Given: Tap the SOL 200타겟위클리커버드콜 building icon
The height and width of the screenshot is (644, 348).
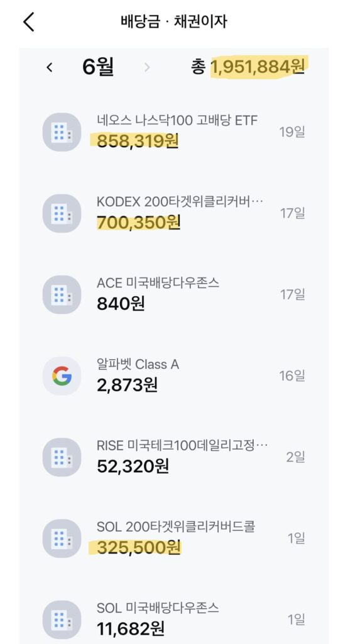Looking at the screenshot, I should click(62, 538).
